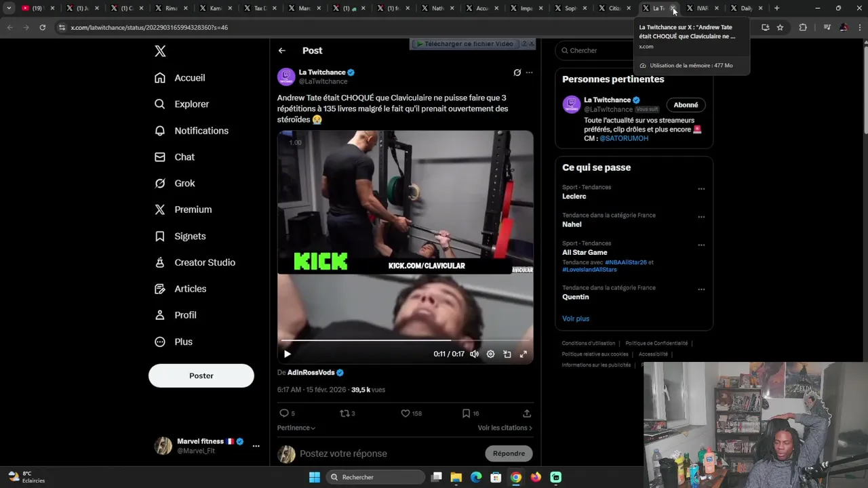
Task: Repost this post
Action: tap(344, 413)
